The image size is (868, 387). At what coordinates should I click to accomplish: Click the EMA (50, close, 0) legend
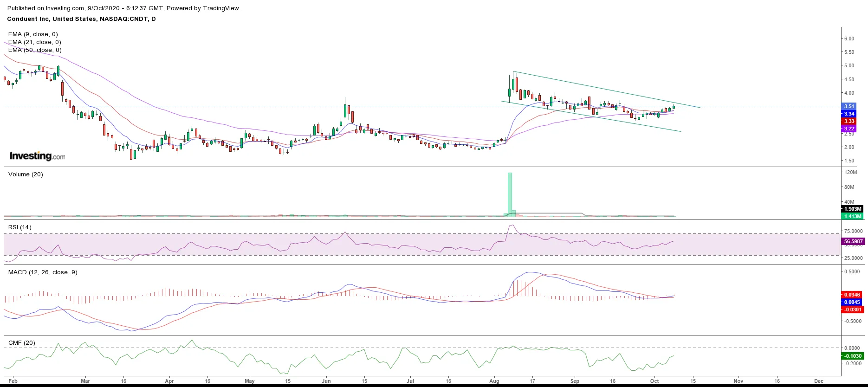point(35,50)
